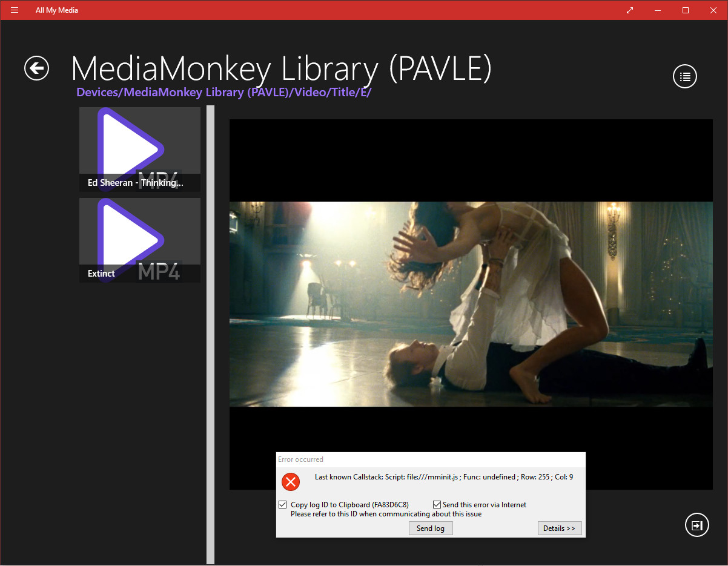The image size is (728, 566).
Task: Click the full-screen arrows icon in title bar
Action: pyautogui.click(x=630, y=10)
